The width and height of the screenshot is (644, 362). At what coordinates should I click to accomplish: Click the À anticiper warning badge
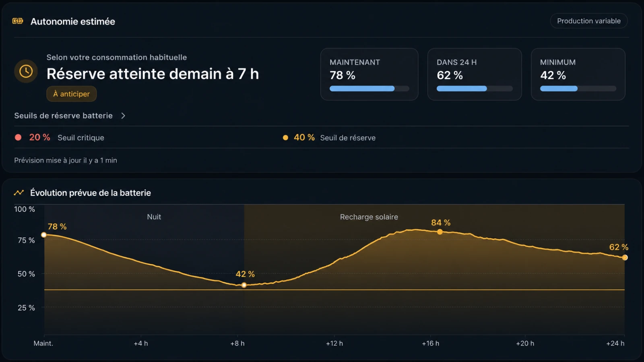[x=72, y=94]
